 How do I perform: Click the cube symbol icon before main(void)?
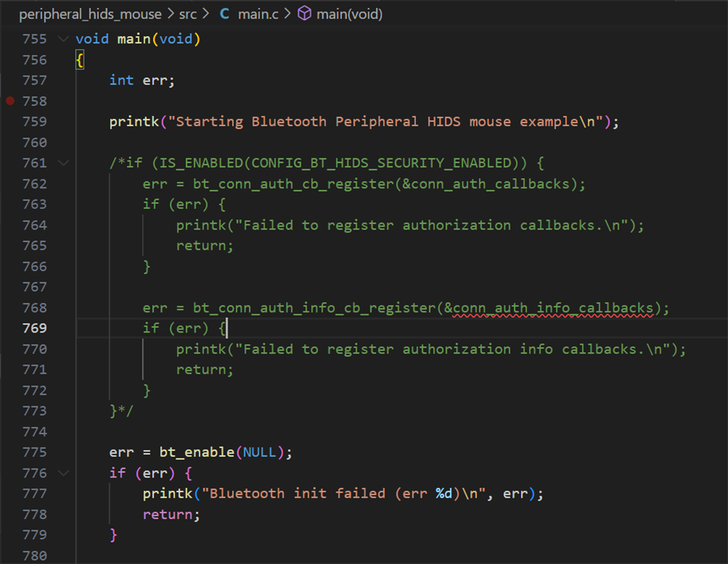tap(305, 14)
